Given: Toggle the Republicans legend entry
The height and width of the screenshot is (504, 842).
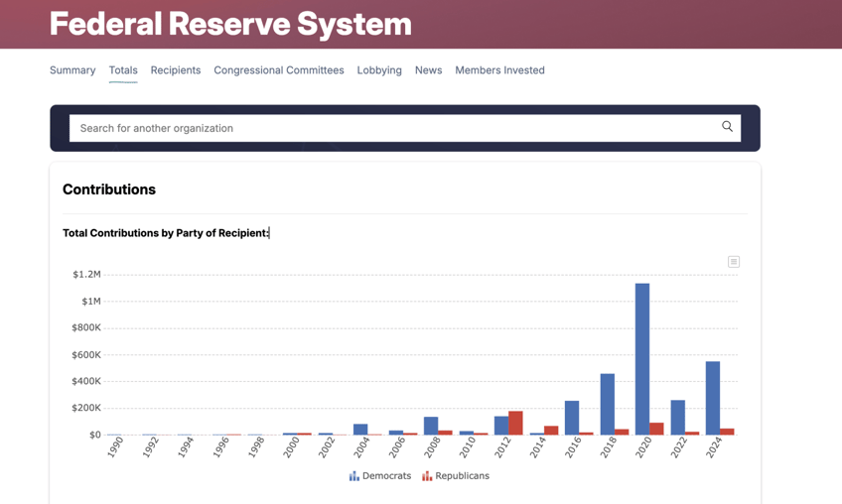Looking at the screenshot, I should (x=456, y=476).
